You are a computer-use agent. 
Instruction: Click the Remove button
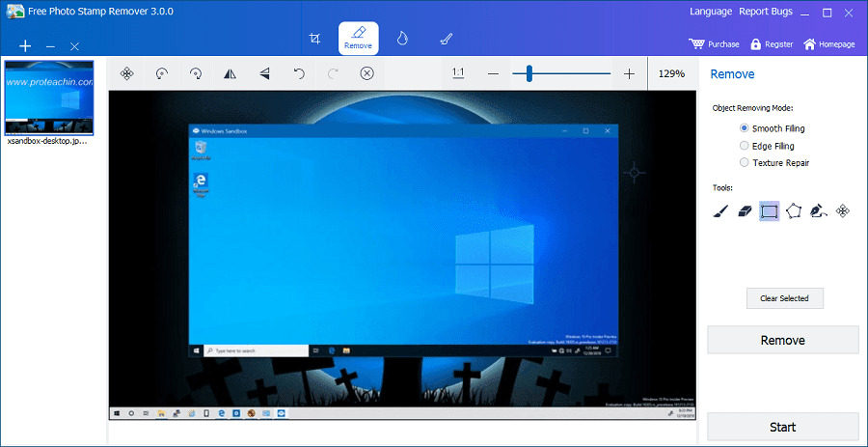(783, 340)
